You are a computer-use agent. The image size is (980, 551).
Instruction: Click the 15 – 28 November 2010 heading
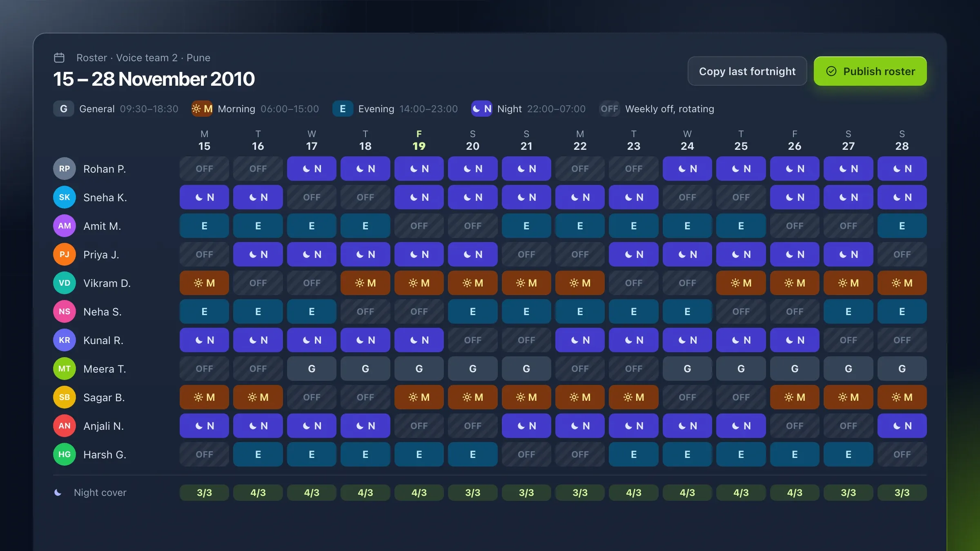point(154,79)
